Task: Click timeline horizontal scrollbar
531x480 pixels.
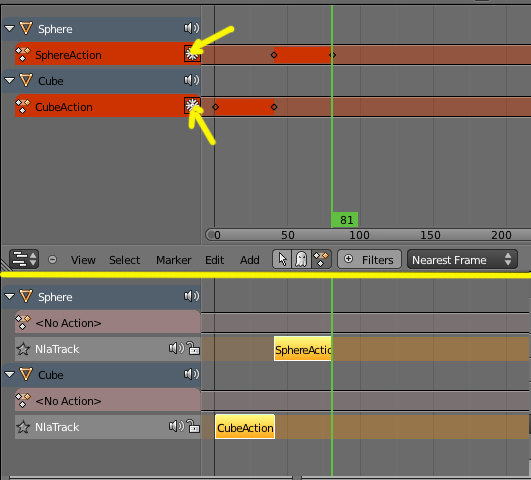Action: coord(368,235)
